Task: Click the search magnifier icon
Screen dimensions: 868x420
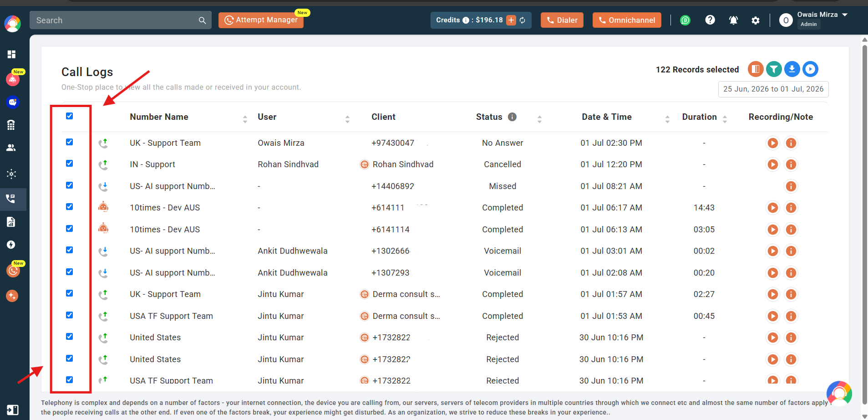Action: tap(202, 20)
